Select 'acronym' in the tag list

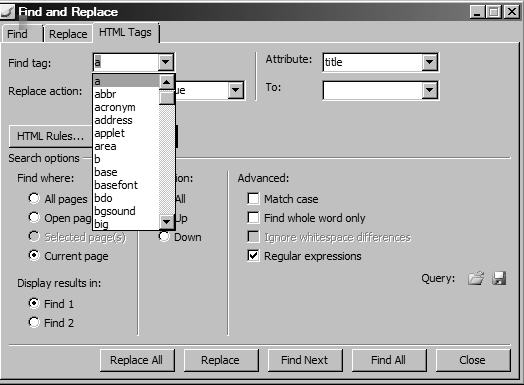(126, 107)
